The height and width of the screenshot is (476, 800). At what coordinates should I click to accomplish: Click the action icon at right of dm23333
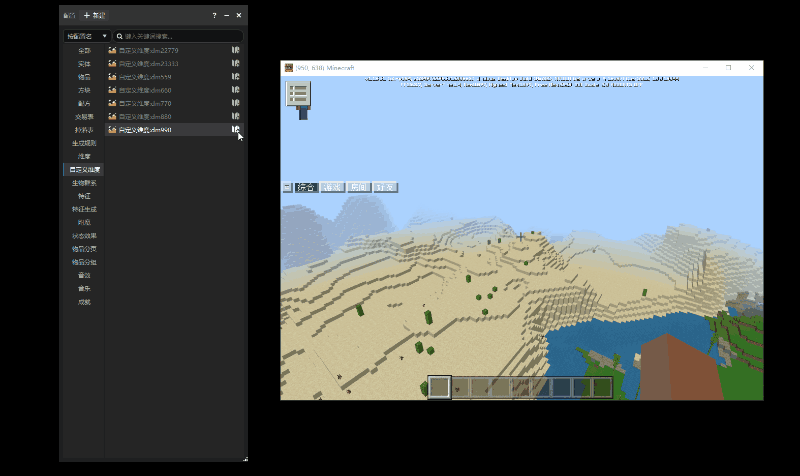click(x=235, y=63)
